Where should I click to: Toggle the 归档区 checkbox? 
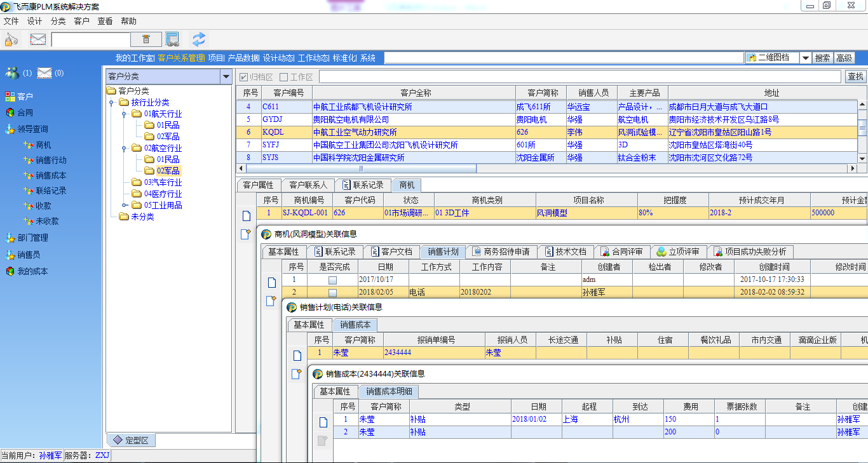[x=243, y=77]
